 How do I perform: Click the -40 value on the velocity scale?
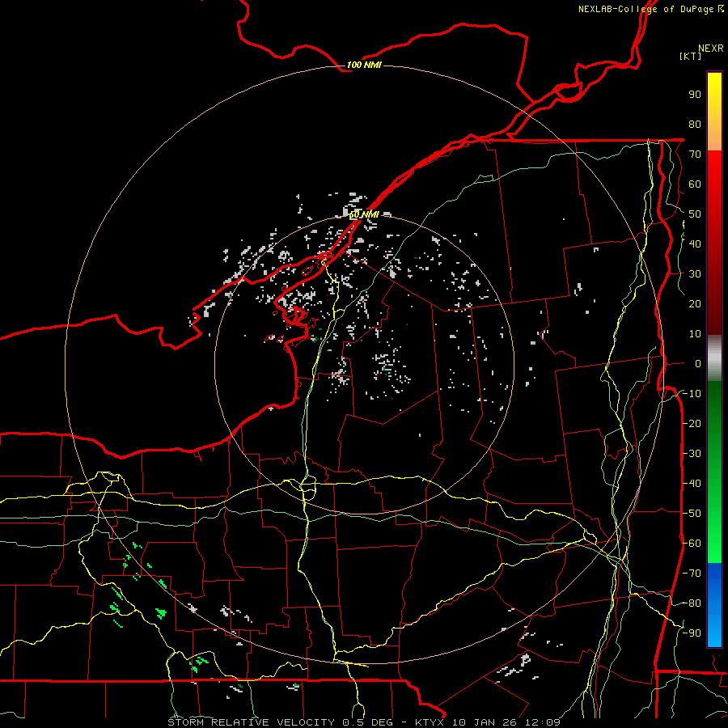click(x=692, y=484)
